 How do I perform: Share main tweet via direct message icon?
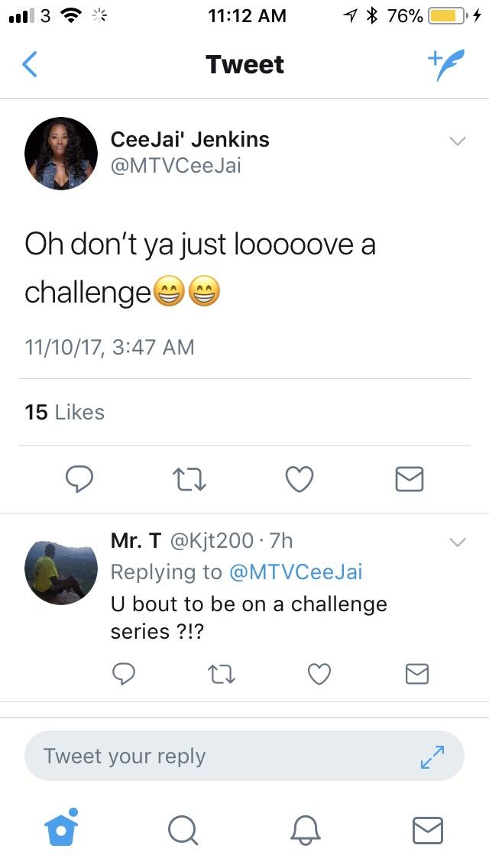410,479
